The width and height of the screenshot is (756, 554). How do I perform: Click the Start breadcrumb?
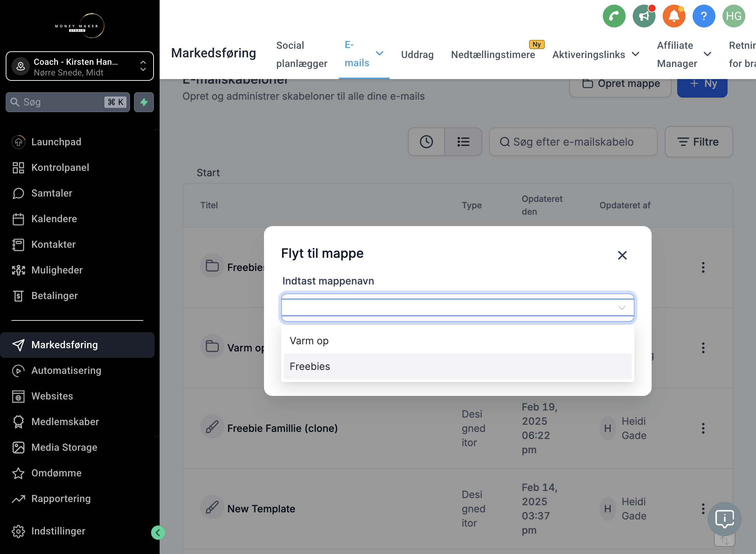[208, 173]
